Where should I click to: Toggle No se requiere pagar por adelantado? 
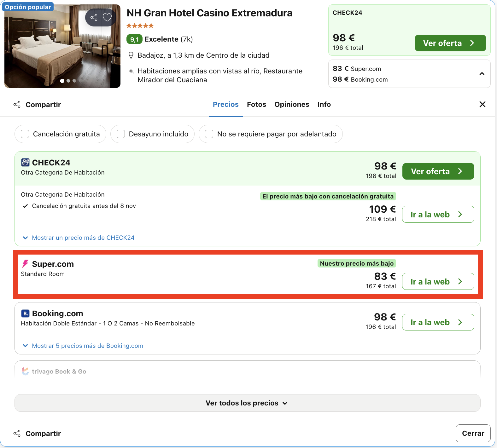[x=209, y=134]
